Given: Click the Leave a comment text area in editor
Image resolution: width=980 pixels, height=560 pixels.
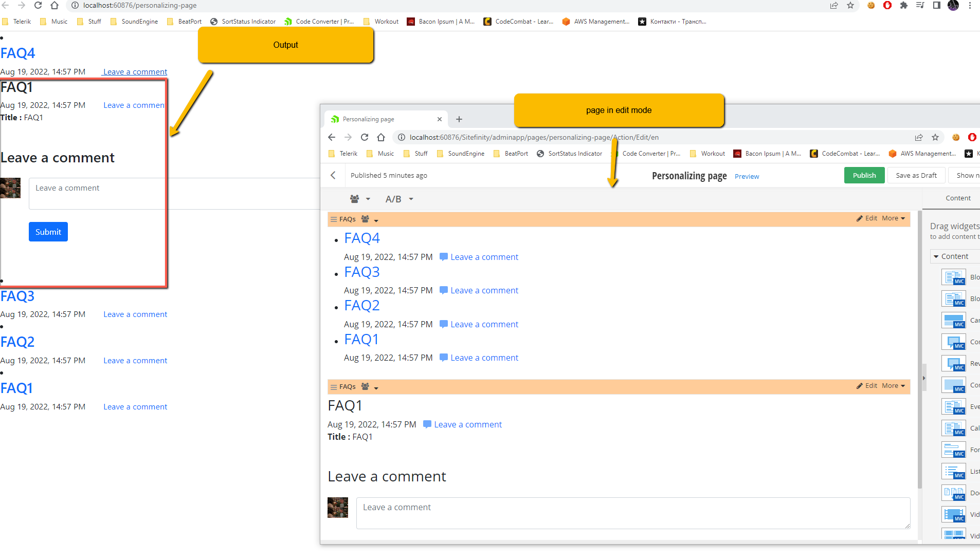Looking at the screenshot, I should (632, 513).
